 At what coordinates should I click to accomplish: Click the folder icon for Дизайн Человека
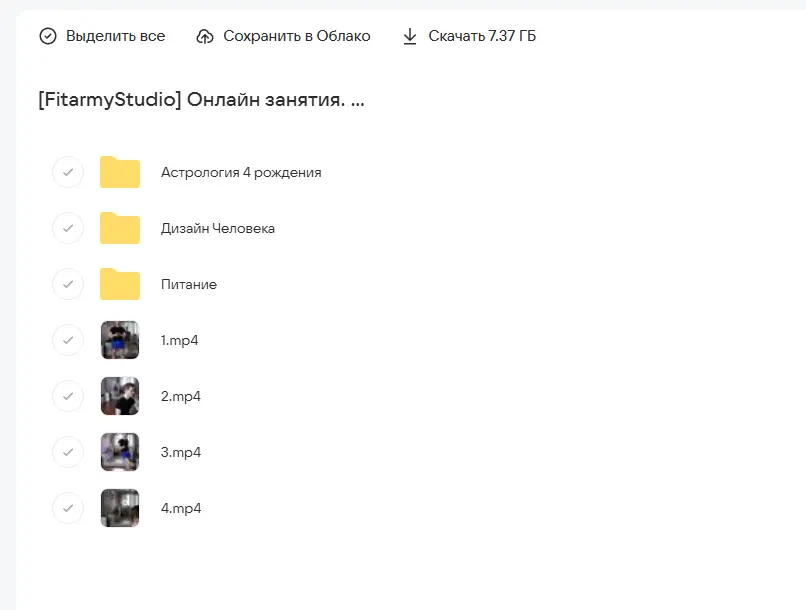pyautogui.click(x=119, y=228)
